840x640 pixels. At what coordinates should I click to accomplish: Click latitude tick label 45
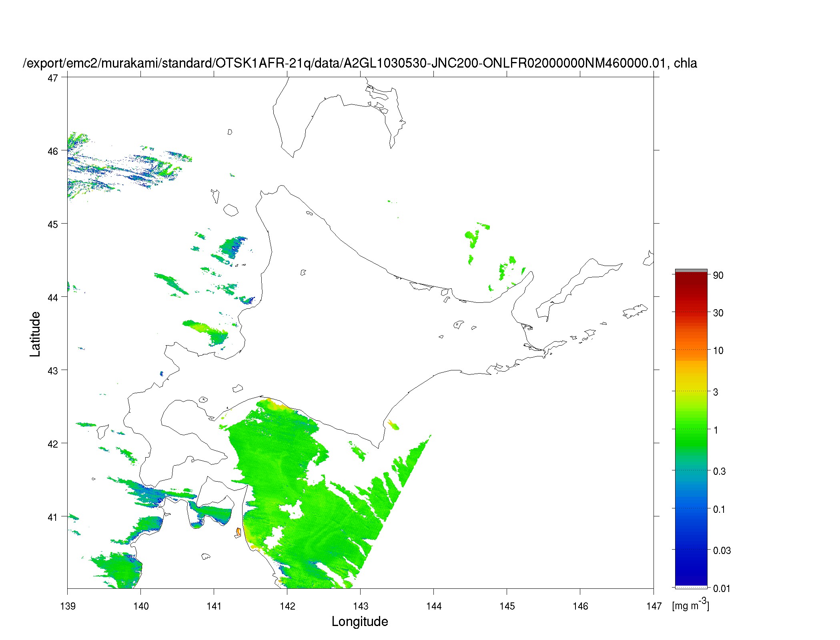coord(52,224)
